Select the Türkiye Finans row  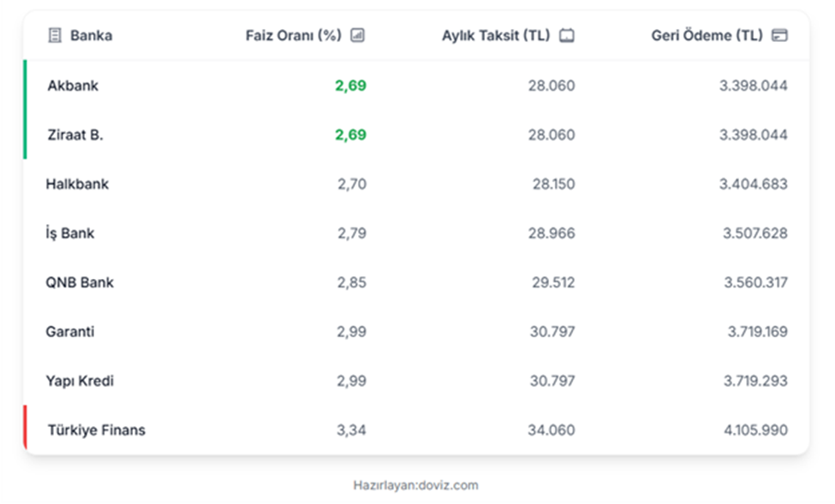tap(97, 430)
